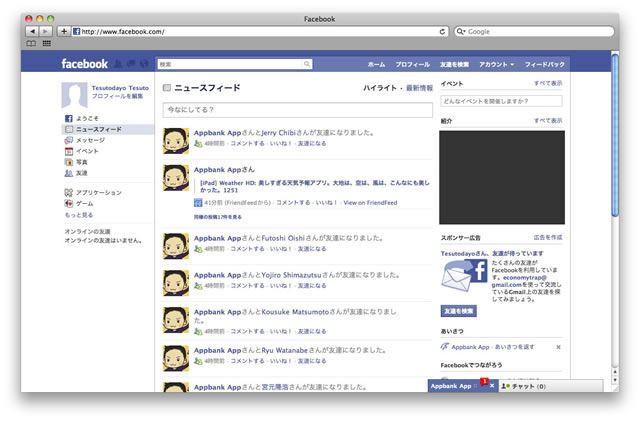The image size is (640, 421).
Task: Click the scrollbar down arrow
Action: coord(615,380)
